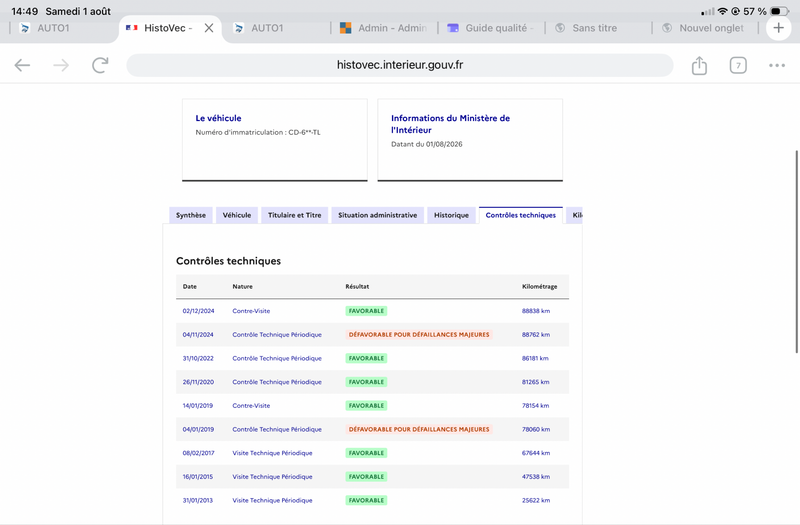Switch to the Sans titre tab

click(x=586, y=28)
